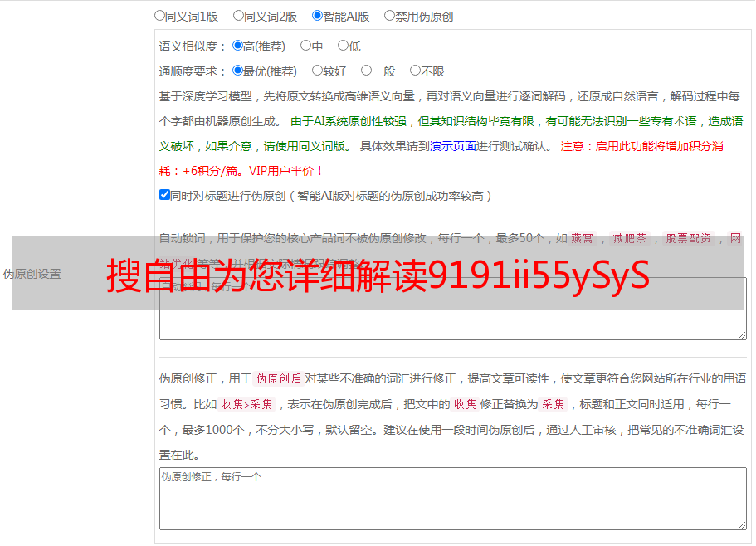Click the 伪原创设置 label

pos(32,274)
